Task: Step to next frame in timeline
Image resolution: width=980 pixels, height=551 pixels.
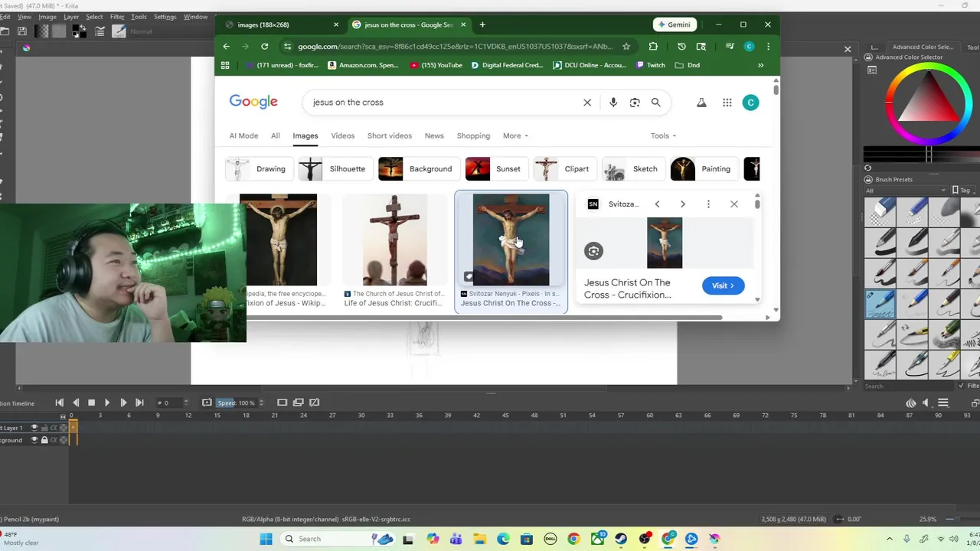Action: (x=123, y=403)
